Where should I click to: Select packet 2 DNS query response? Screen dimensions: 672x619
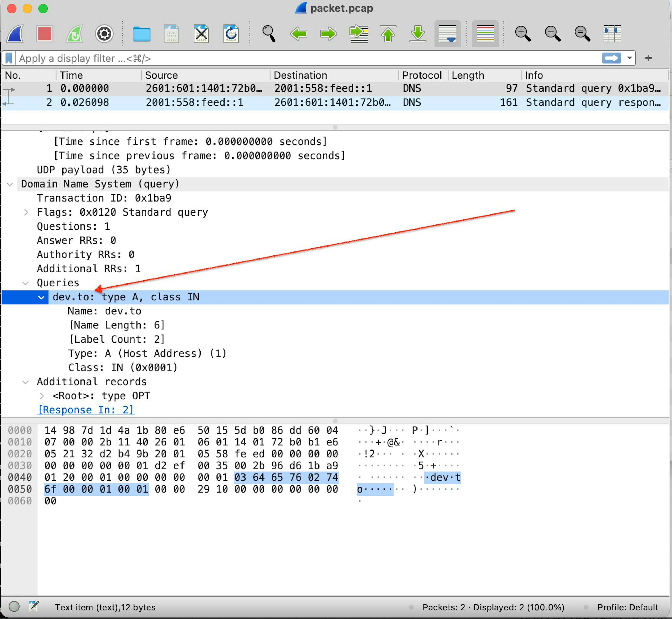335,102
